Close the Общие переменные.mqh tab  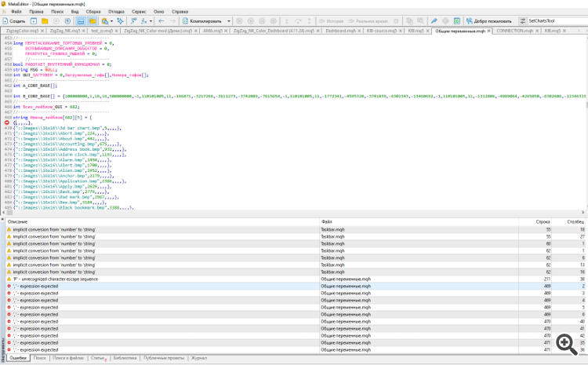point(488,30)
